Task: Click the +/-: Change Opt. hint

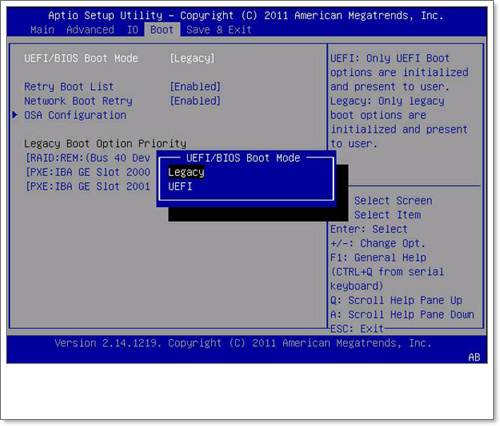Action: [x=378, y=243]
